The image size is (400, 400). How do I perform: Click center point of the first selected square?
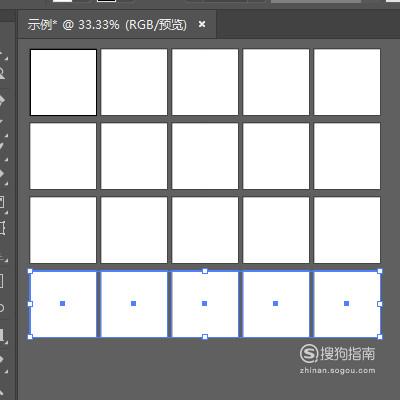[x=63, y=303]
